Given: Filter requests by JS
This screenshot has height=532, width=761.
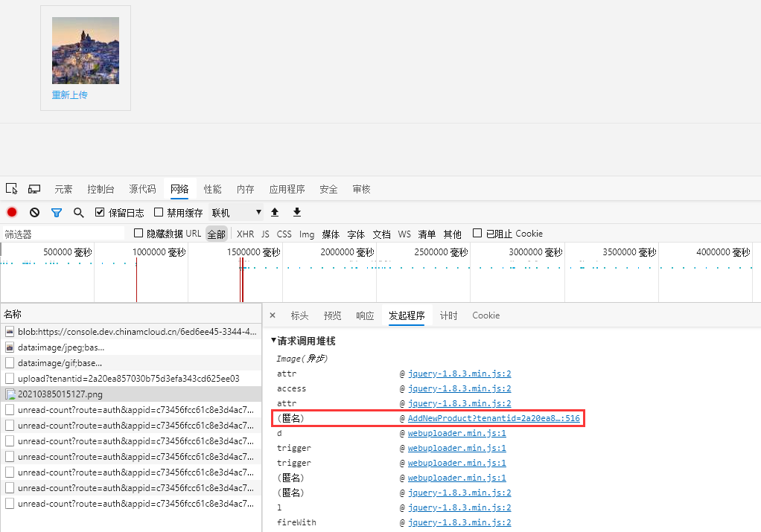Looking at the screenshot, I should (x=265, y=234).
